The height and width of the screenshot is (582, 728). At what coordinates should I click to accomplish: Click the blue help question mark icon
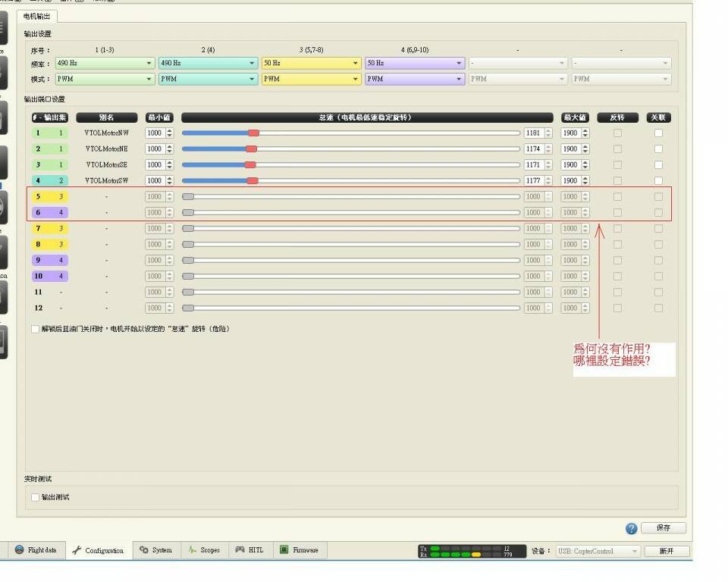point(631,528)
